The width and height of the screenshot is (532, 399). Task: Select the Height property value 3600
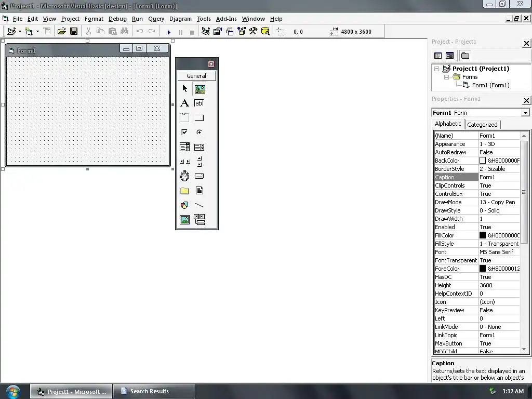(499, 285)
